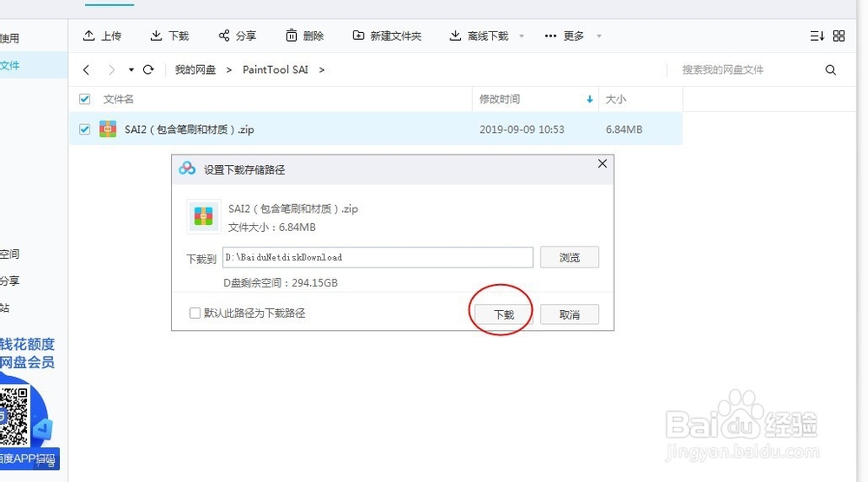Click the SAI2 zip archive icon in list

108,129
